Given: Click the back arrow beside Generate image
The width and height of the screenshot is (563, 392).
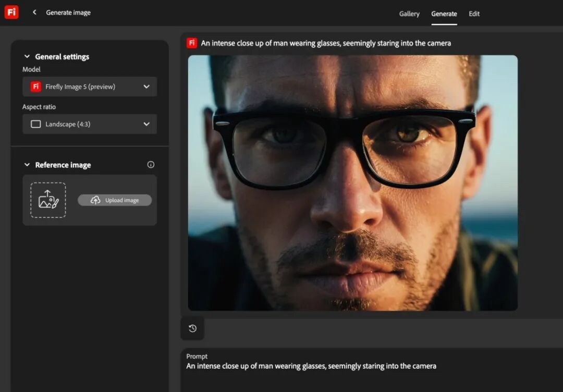Looking at the screenshot, I should click(34, 12).
